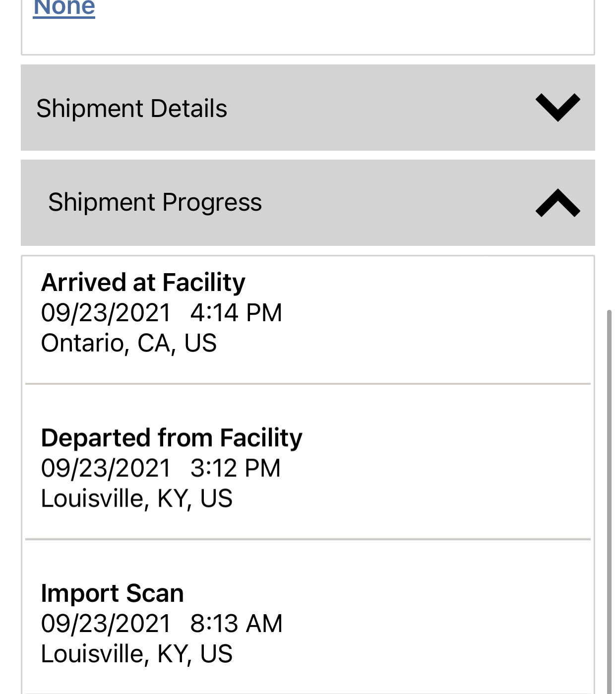
Task: Click the divider above Import Scan
Action: [308, 539]
